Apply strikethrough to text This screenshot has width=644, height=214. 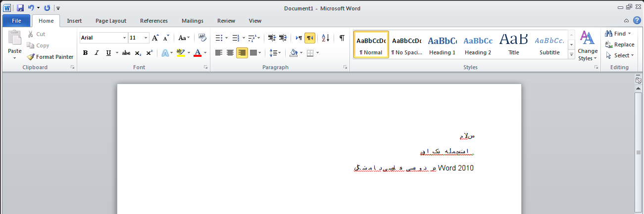click(x=126, y=53)
